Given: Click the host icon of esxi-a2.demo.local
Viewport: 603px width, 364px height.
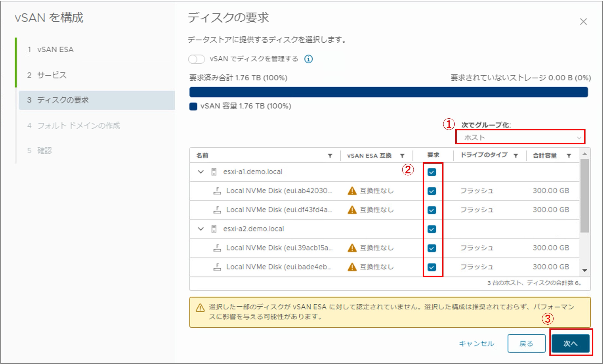Looking at the screenshot, I should [x=214, y=229].
